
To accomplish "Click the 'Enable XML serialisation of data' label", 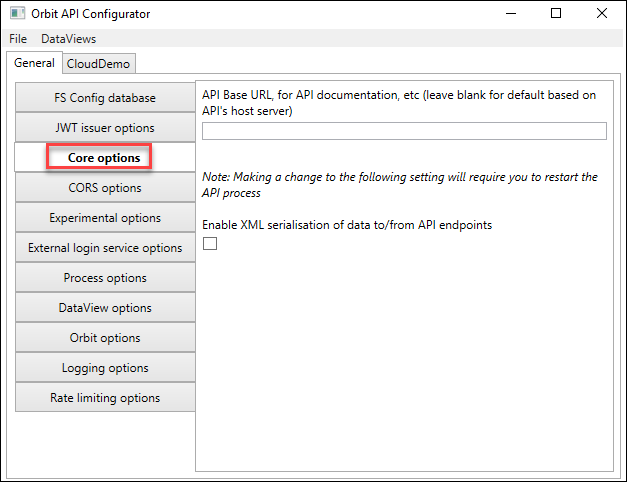I will pos(347,225).
